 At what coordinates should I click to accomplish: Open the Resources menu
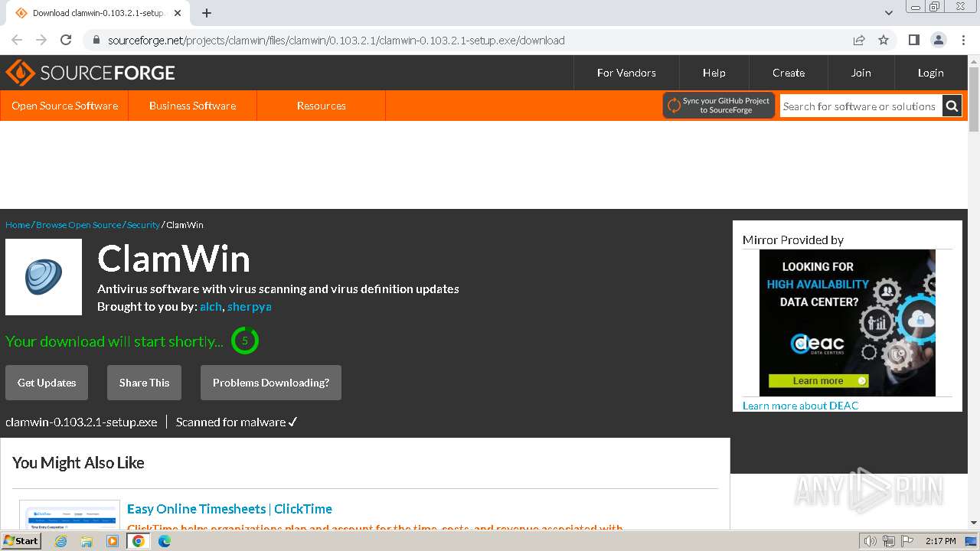321,106
